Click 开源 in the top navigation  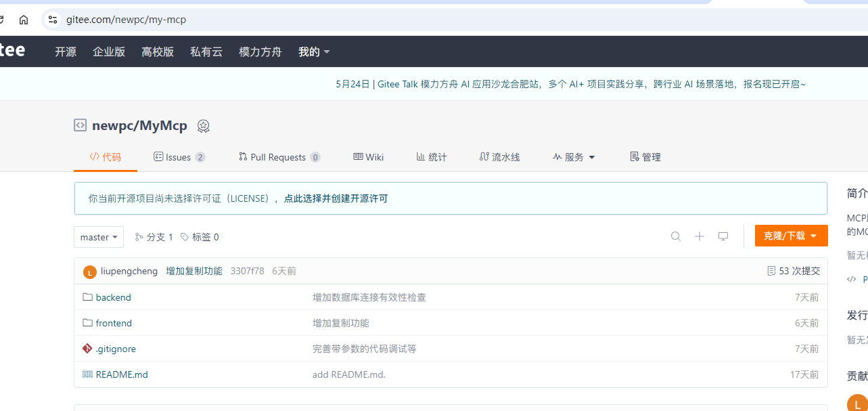click(66, 51)
